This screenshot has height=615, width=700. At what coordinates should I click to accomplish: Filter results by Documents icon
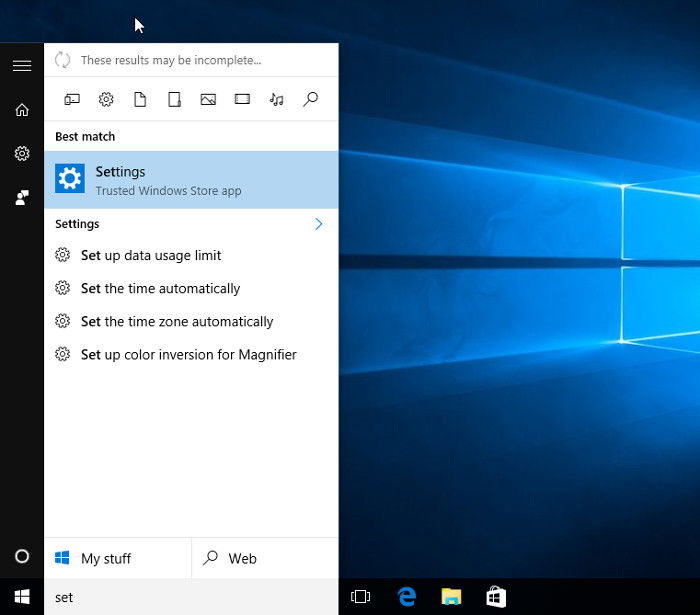click(140, 99)
